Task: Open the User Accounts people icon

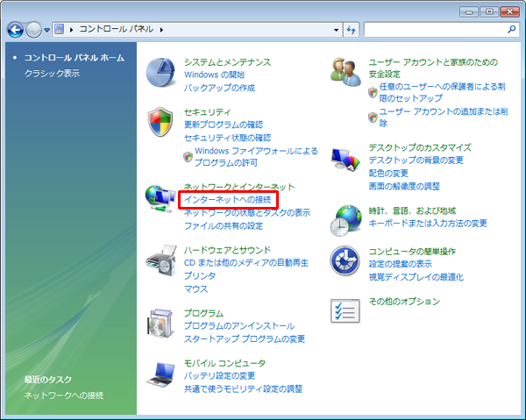Action: (x=345, y=71)
